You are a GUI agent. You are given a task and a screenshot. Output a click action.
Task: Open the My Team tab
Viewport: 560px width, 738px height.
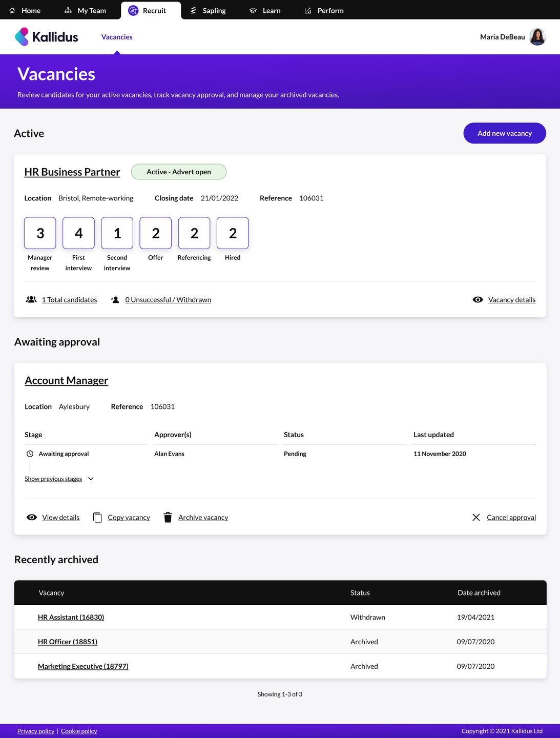pos(86,11)
